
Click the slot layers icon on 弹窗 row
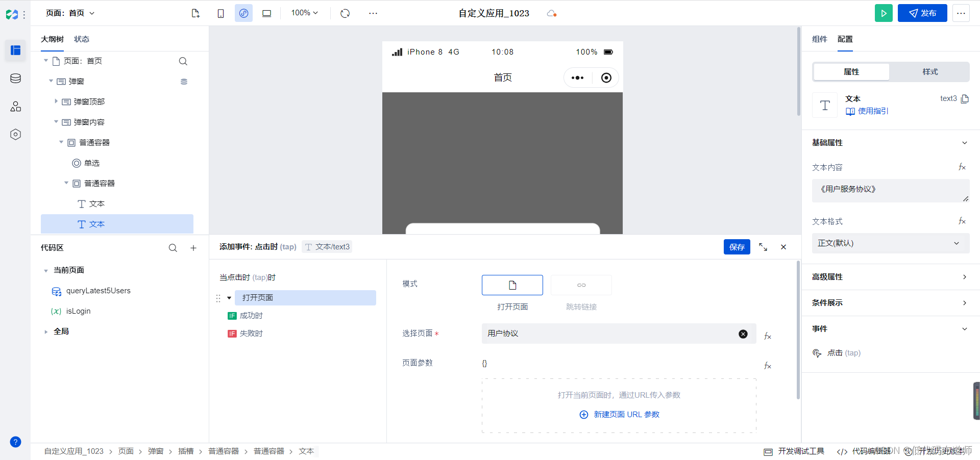tap(184, 82)
